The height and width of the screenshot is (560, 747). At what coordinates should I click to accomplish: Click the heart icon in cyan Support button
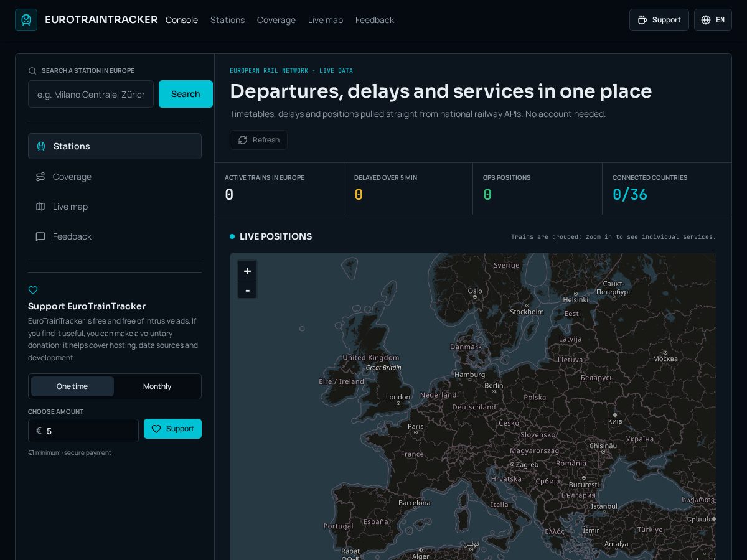coord(156,429)
